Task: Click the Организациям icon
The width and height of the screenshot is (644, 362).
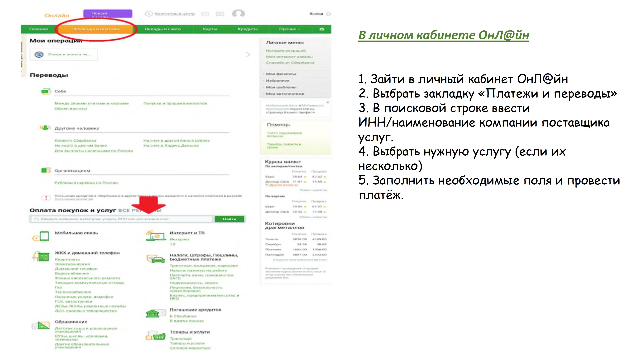Action: pos(46,170)
